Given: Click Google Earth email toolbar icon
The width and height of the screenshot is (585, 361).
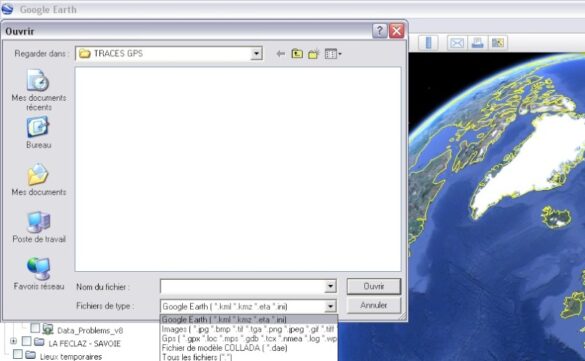Looking at the screenshot, I should point(457,43).
